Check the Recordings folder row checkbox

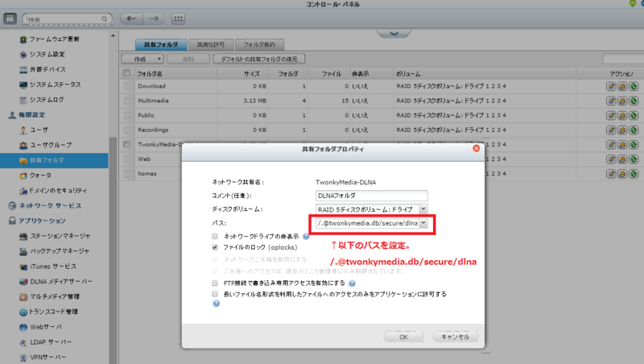point(126,130)
